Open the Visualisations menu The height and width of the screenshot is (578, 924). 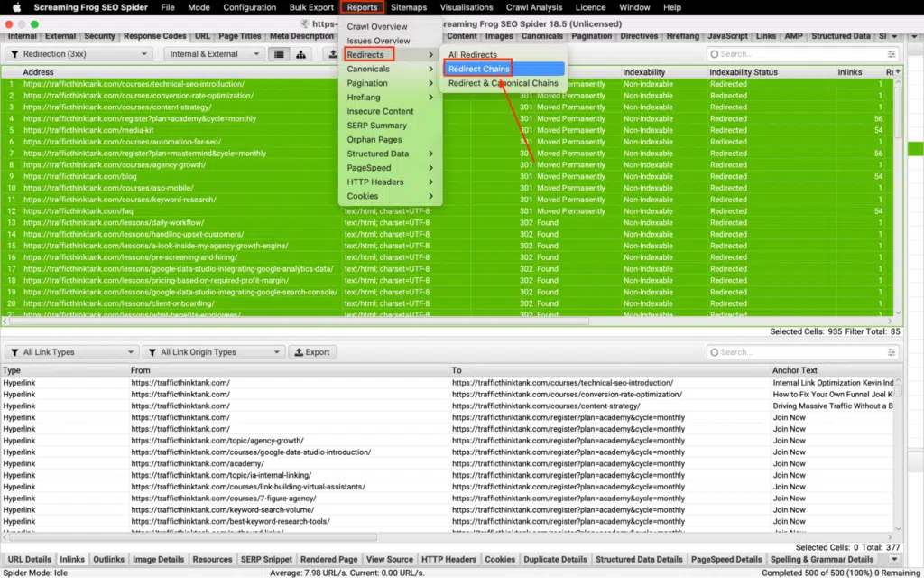(x=466, y=7)
